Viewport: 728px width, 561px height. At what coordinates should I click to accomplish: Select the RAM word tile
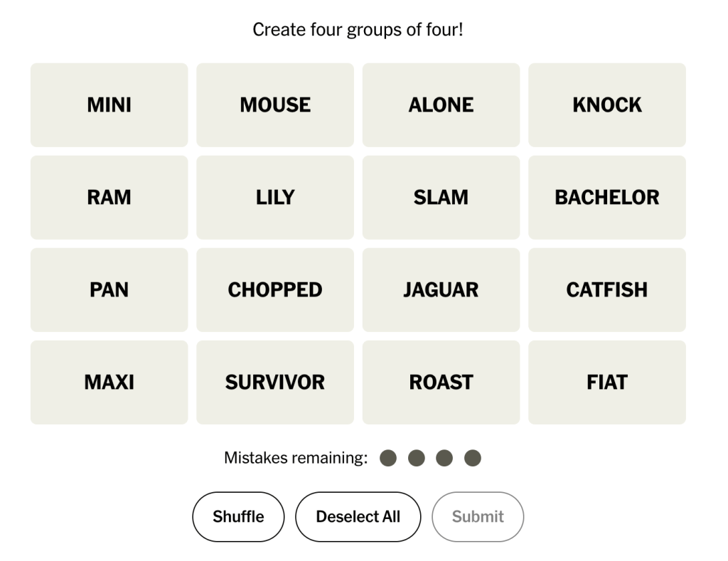point(109,198)
